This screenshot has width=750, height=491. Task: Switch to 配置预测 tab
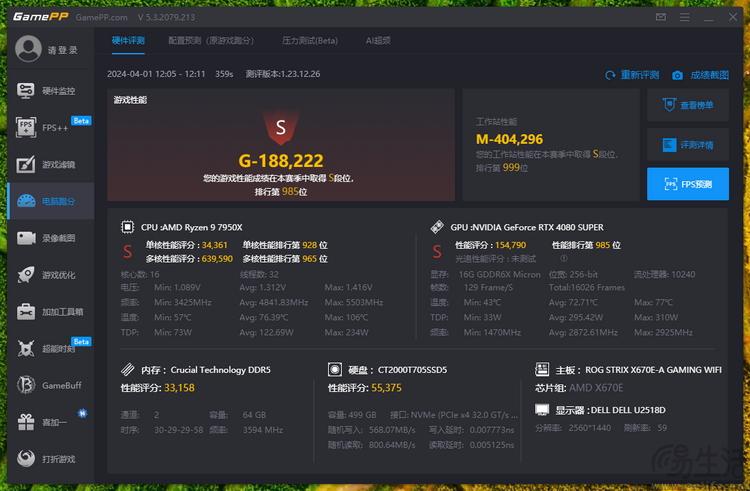[211, 41]
